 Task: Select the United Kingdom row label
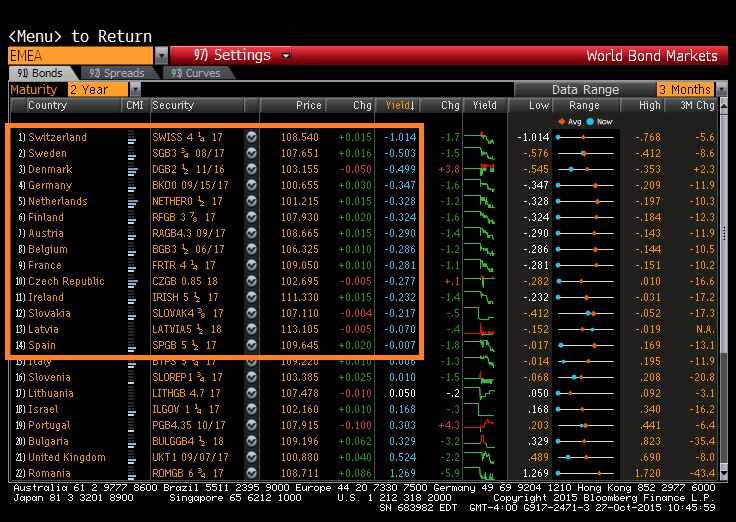pos(67,457)
